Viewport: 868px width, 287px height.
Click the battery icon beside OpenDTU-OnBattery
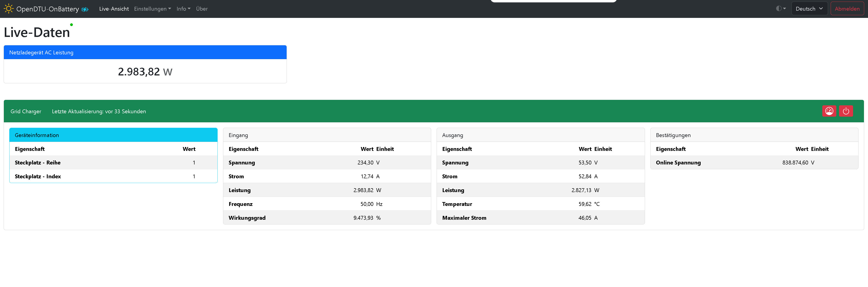(x=85, y=10)
